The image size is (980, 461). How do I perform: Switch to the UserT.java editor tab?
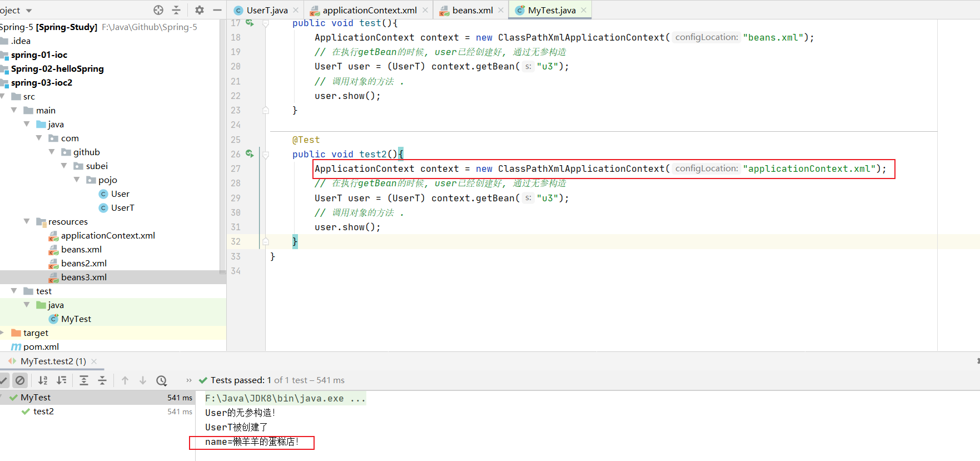[x=267, y=10]
